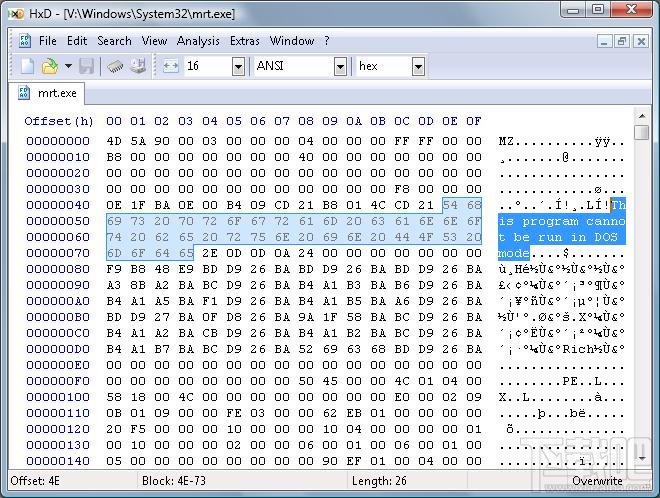Screen dimensions: 660x498
Task: Open the ? help menu
Action: pyautogui.click(x=327, y=41)
